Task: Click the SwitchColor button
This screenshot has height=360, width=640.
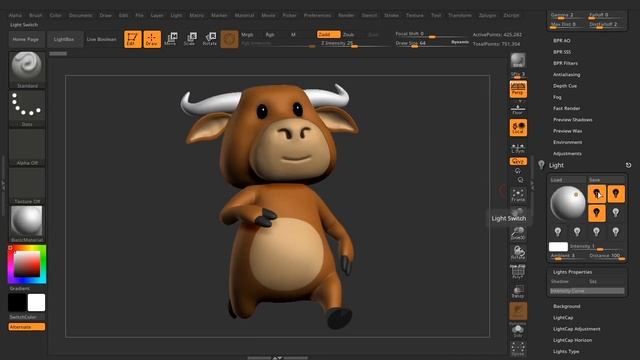Action: pyautogui.click(x=27, y=317)
